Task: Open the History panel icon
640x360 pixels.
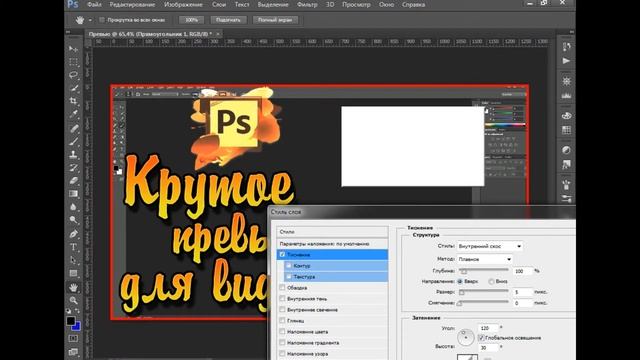Action: 566,47
